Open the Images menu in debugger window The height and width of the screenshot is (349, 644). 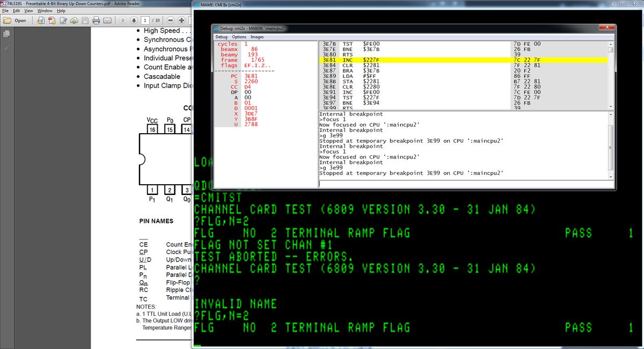(257, 37)
